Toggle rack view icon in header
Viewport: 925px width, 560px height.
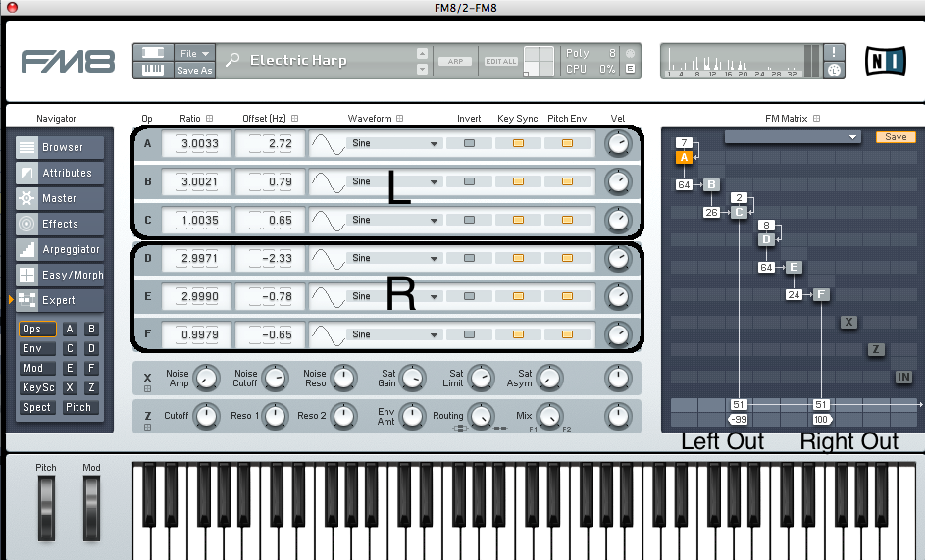tap(153, 53)
